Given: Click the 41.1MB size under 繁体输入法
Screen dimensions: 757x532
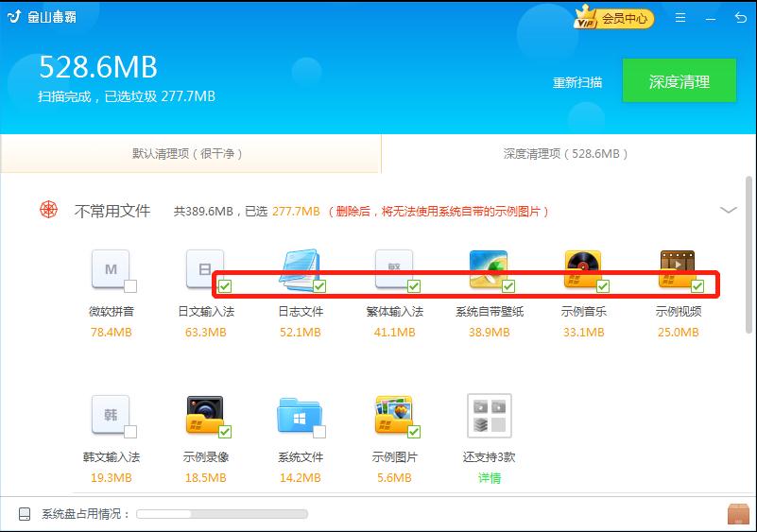Looking at the screenshot, I should [x=394, y=332].
